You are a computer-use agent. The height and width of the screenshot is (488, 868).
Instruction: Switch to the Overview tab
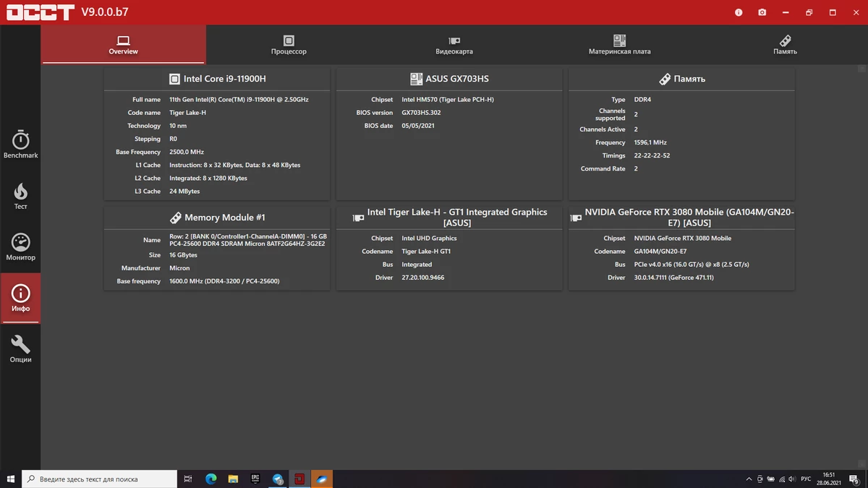123,45
